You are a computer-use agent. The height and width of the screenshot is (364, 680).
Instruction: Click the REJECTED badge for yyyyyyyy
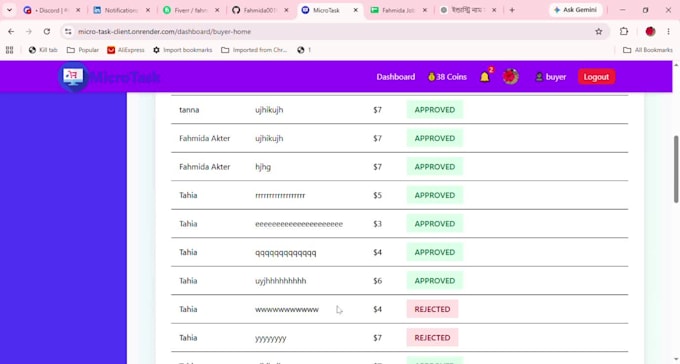point(432,338)
